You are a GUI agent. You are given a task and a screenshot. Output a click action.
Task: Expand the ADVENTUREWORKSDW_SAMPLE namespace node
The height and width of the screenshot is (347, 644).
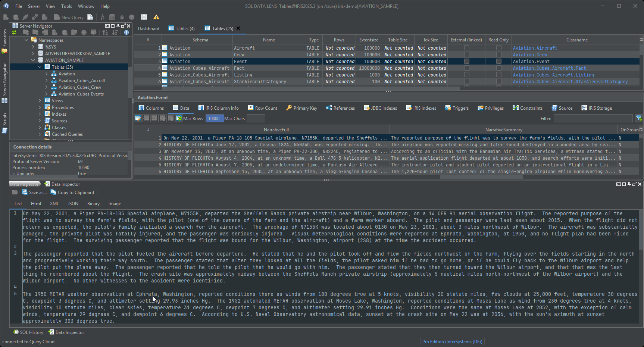33,53
